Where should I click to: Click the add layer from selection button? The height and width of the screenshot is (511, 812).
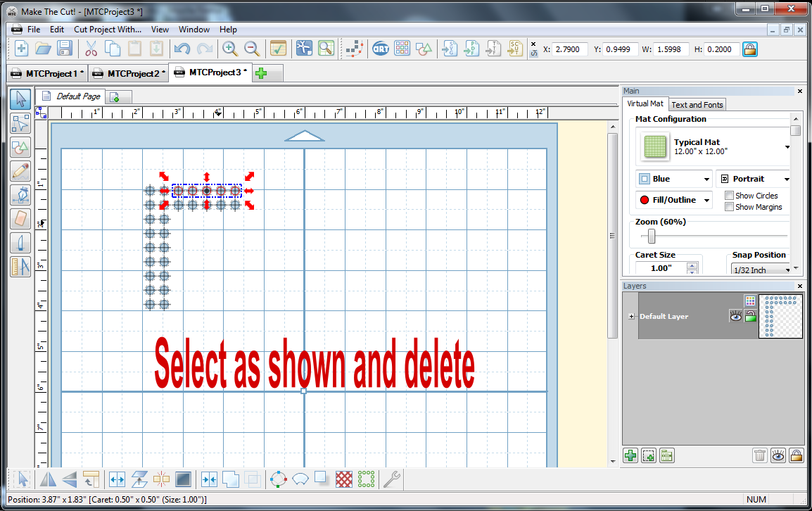[x=648, y=455]
